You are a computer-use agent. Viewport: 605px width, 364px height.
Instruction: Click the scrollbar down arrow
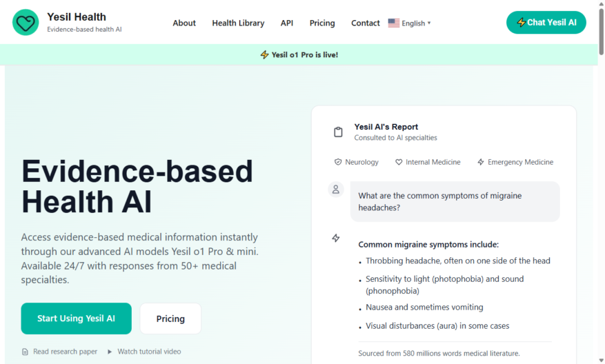[x=601, y=360]
